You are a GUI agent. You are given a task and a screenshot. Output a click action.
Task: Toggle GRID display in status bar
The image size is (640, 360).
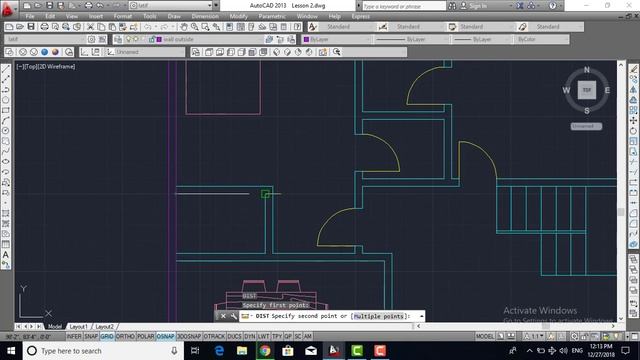tap(107, 336)
